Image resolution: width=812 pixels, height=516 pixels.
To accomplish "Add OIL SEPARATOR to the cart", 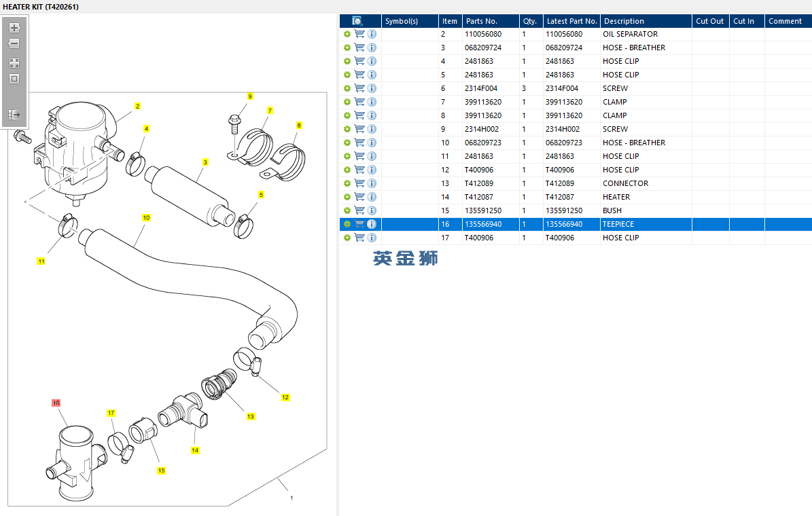I will 359,34.
